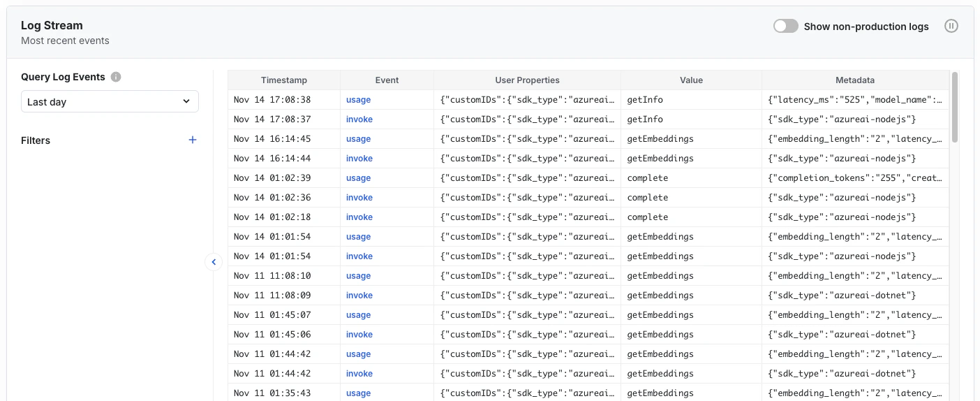Click the Metadata column header
980x401 pixels.
tap(855, 80)
